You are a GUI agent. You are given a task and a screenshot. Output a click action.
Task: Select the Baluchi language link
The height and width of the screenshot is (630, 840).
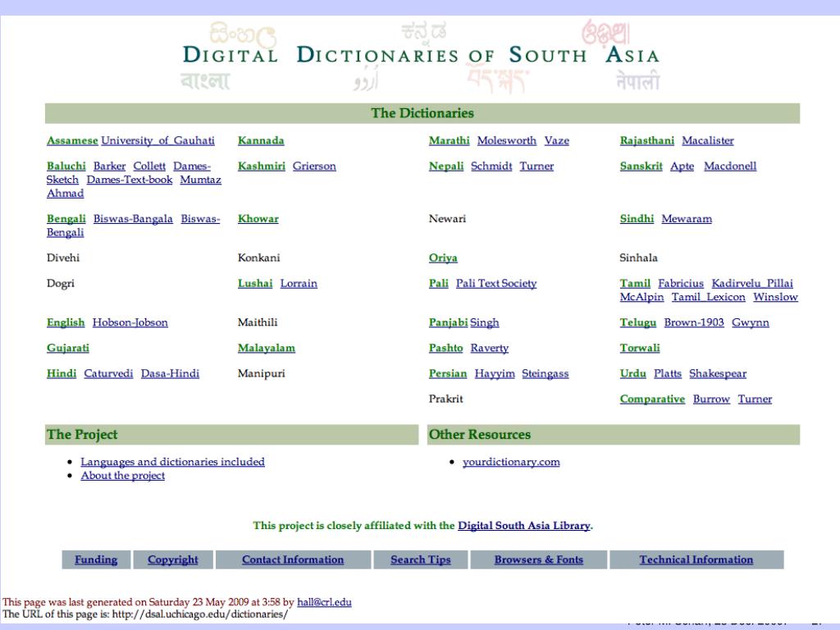pyautogui.click(x=66, y=166)
